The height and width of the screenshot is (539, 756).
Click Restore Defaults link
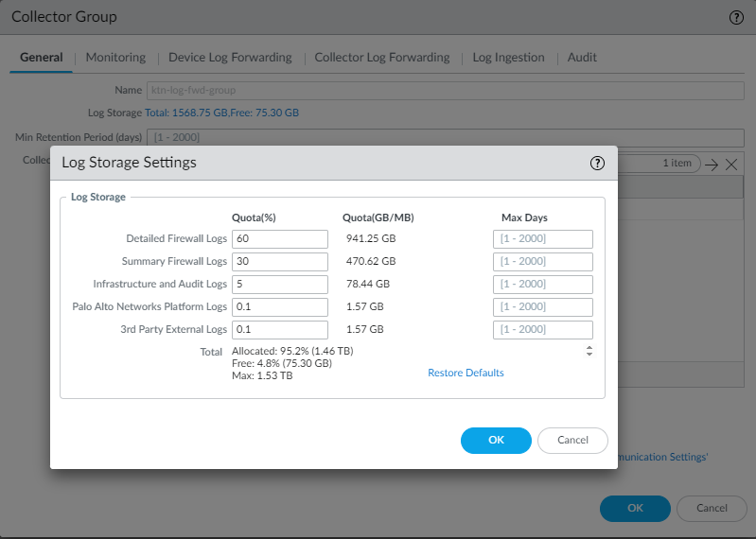466,373
